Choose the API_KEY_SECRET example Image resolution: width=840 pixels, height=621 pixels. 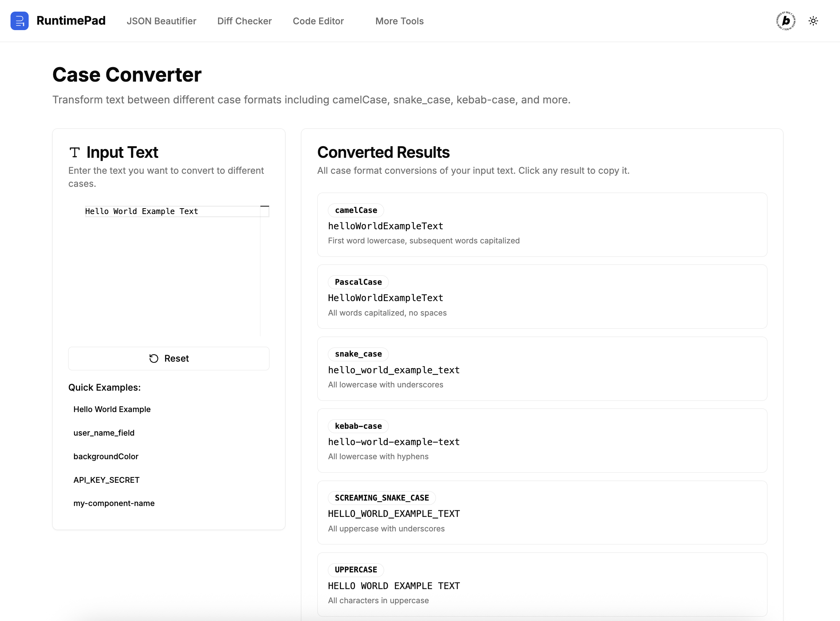coord(106,480)
